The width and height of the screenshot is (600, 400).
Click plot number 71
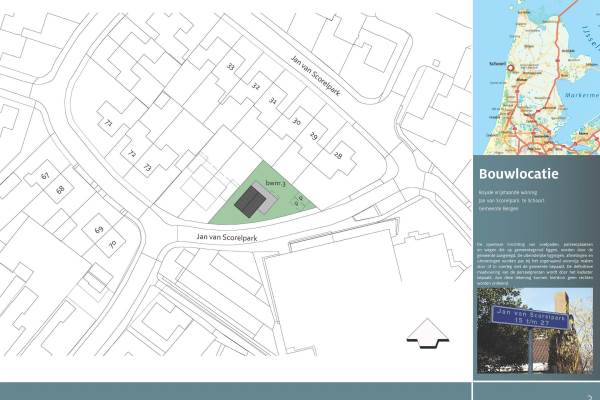click(x=107, y=123)
